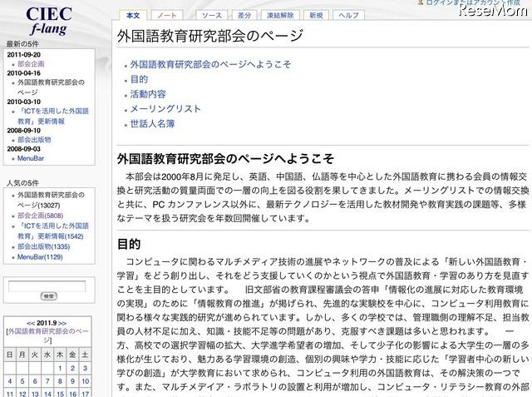Image resolution: width=532 pixels, height=397 pixels.
Task: Open 外国語教育研究部会のページ in latest five list
Action: click(51, 87)
